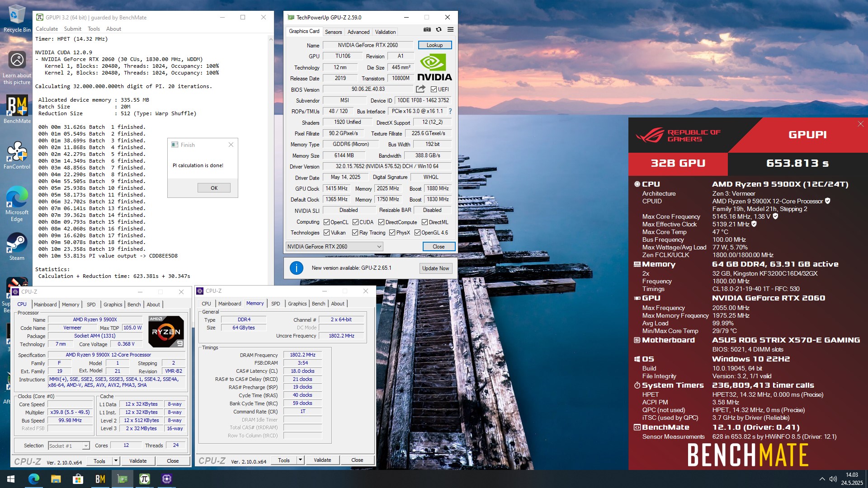Open the Calculate menu in GPUPI
This screenshot has height=488, width=868.
[47, 28]
